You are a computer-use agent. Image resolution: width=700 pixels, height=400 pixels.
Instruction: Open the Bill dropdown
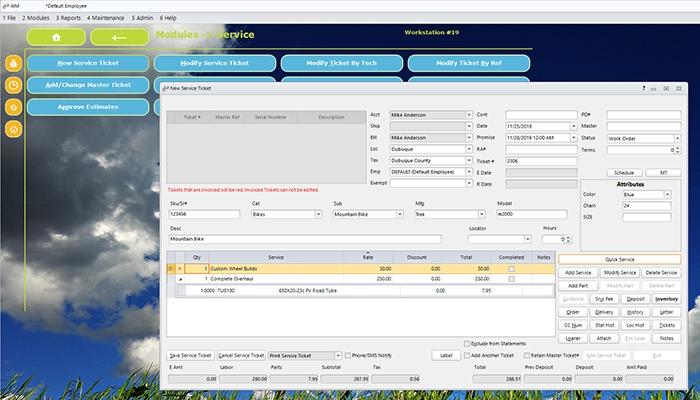click(469, 138)
